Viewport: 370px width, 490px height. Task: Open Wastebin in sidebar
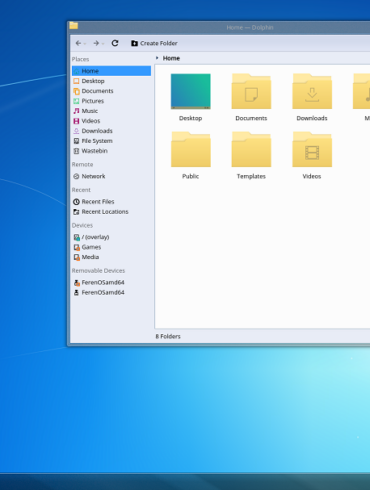(111, 151)
